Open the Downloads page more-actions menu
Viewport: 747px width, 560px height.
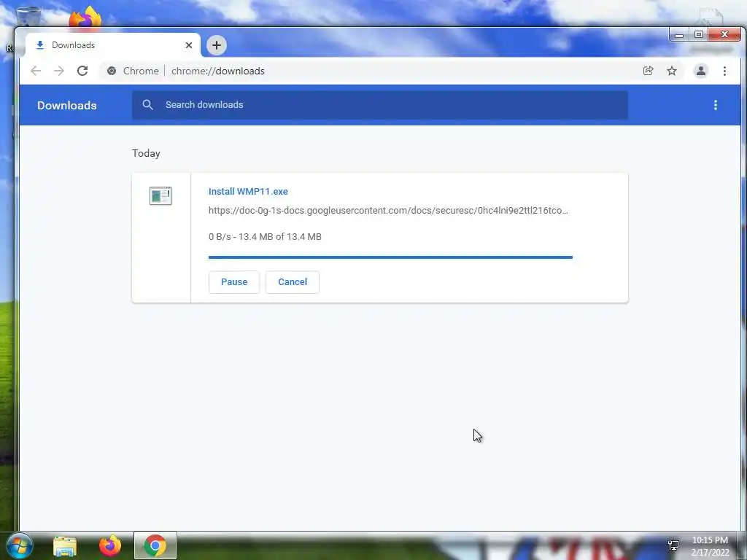click(715, 105)
